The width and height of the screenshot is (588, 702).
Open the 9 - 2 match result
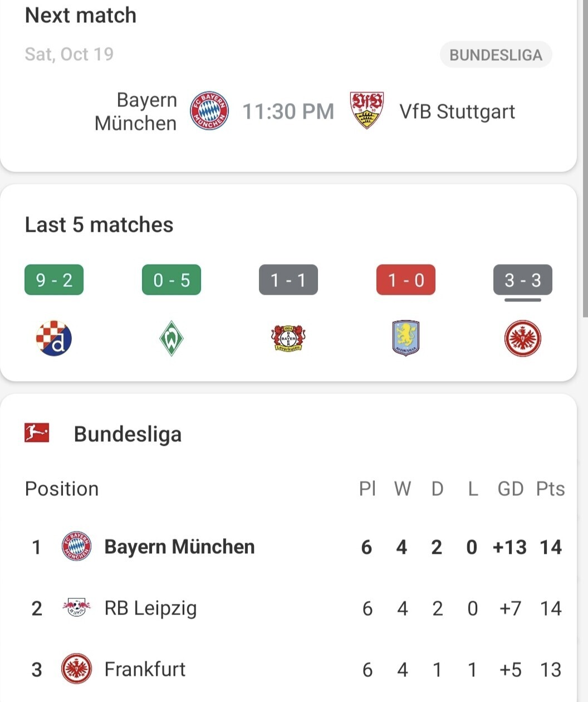(54, 280)
